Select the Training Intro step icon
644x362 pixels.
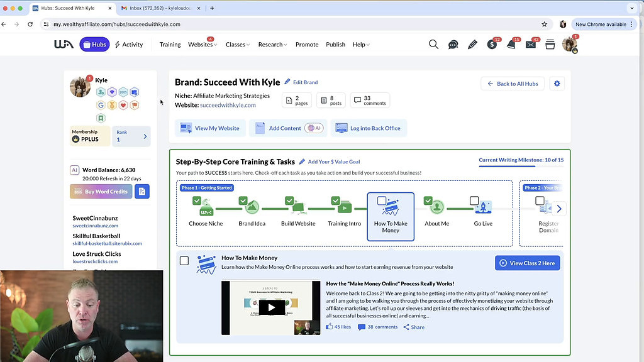tap(345, 207)
